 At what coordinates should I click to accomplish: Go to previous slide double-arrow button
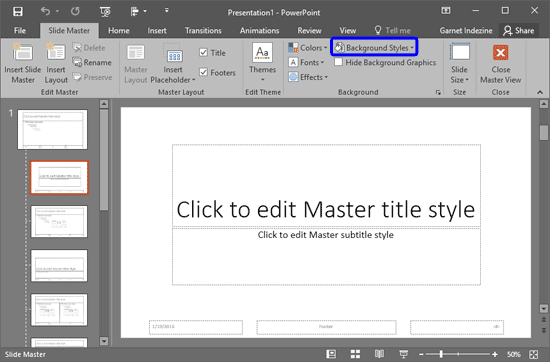(x=543, y=320)
